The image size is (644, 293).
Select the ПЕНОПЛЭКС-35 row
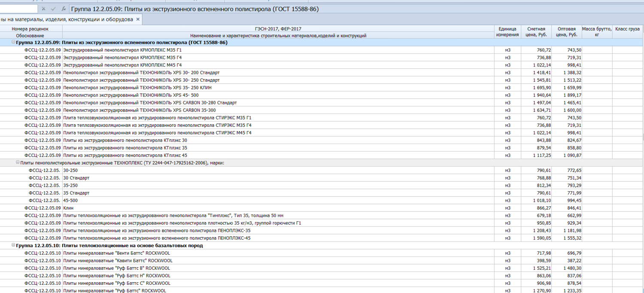157,230
